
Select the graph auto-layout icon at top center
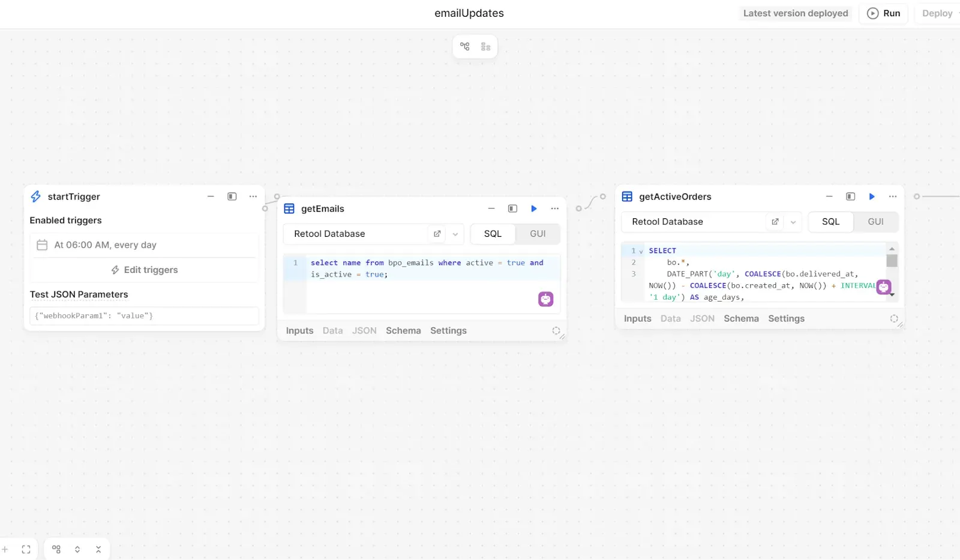(465, 46)
